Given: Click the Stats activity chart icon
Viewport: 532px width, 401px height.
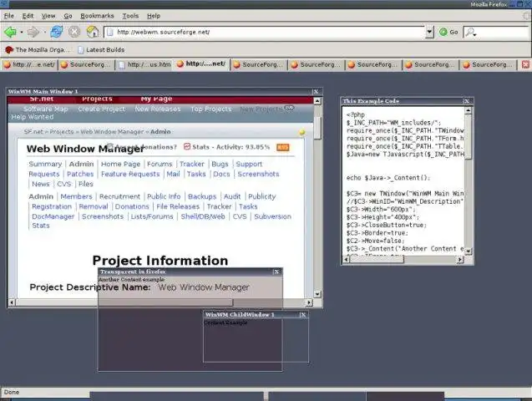Looking at the screenshot, I should 187,146.
